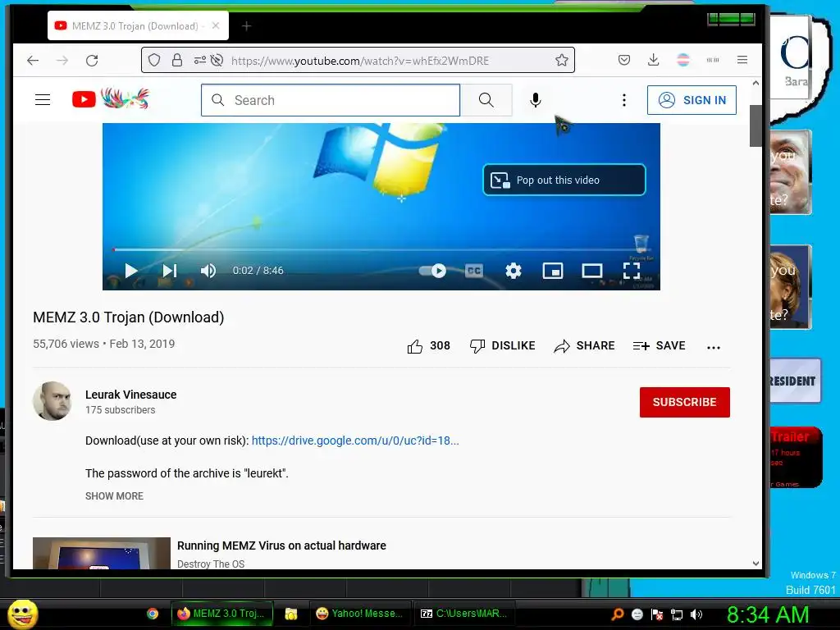Click the video progress bar
This screenshot has height=630, width=840.
coord(381,249)
